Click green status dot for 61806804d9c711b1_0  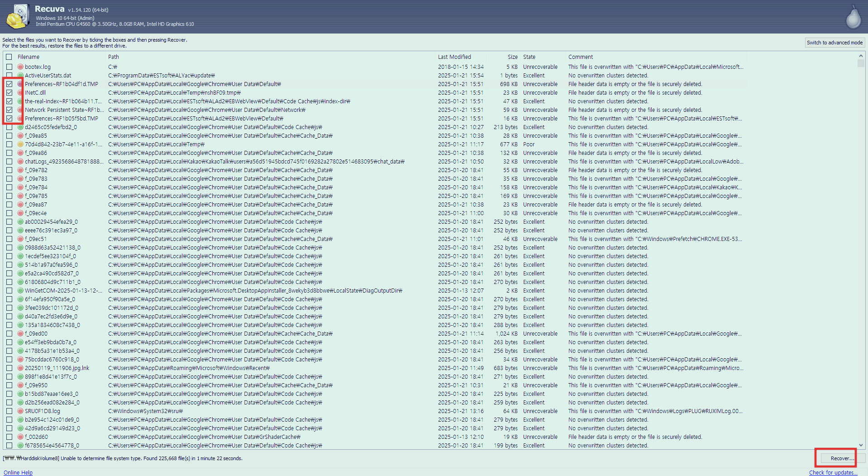click(x=20, y=282)
